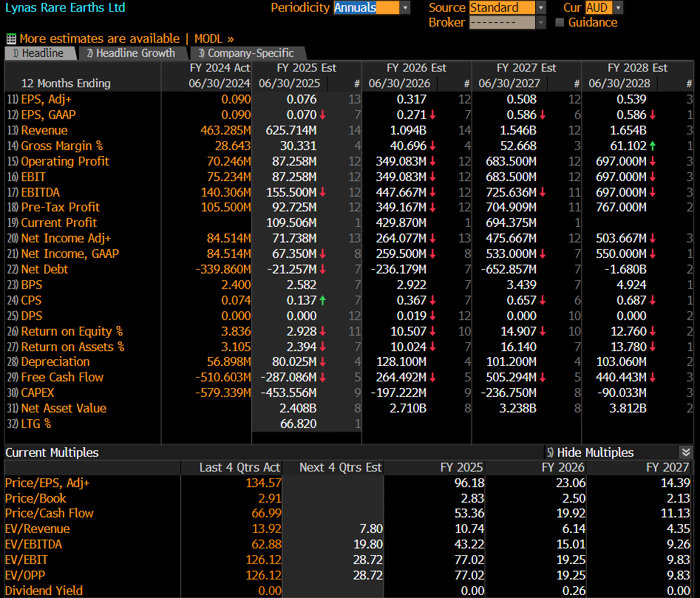This screenshot has width=700, height=598.
Task: Open the Periodicity Annuals dropdown
Action: coord(405,7)
